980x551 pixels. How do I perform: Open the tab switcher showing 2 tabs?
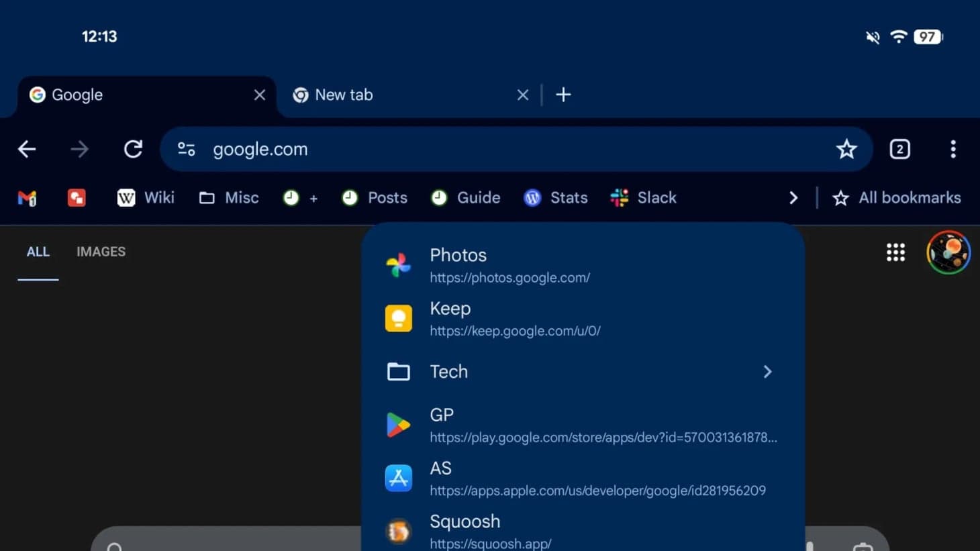[x=899, y=149]
